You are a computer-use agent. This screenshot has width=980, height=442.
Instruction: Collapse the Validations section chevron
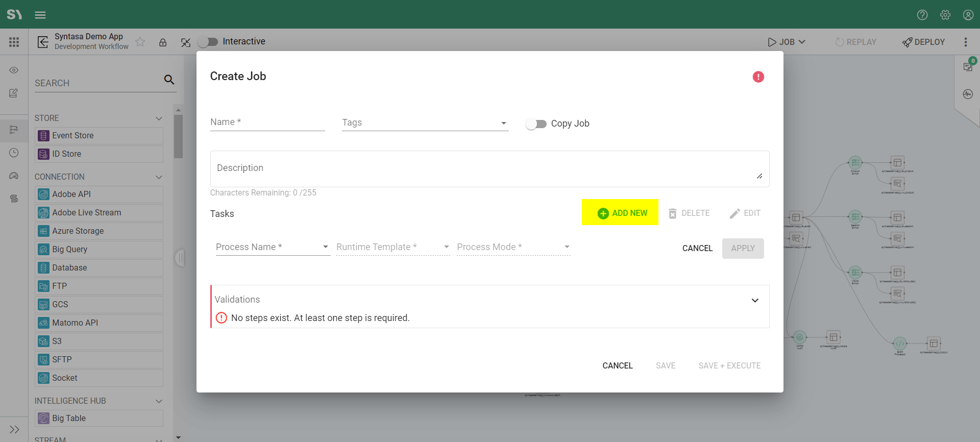(x=755, y=300)
